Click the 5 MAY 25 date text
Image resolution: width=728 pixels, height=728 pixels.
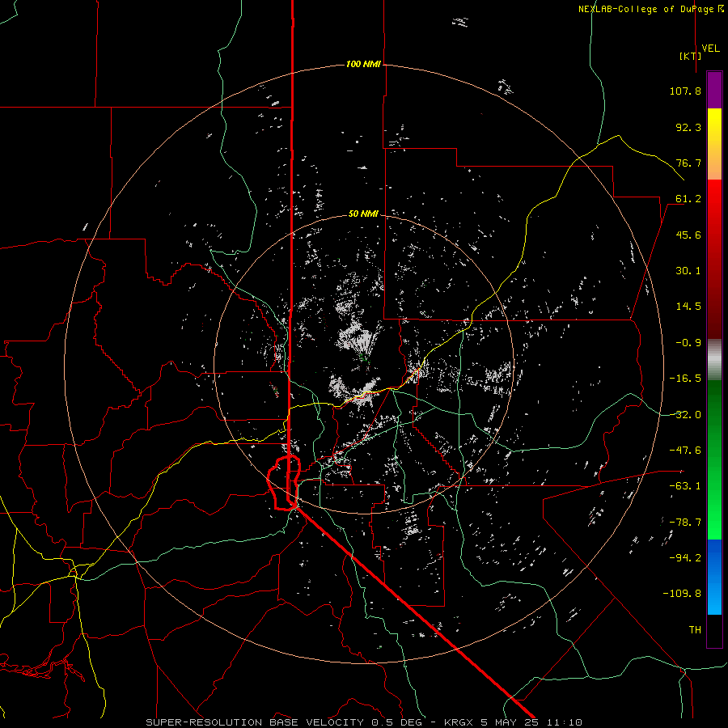(x=510, y=722)
